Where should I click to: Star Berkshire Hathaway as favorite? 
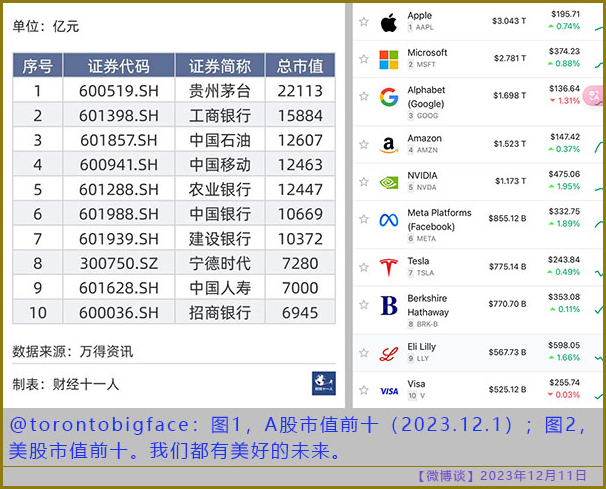tap(364, 305)
